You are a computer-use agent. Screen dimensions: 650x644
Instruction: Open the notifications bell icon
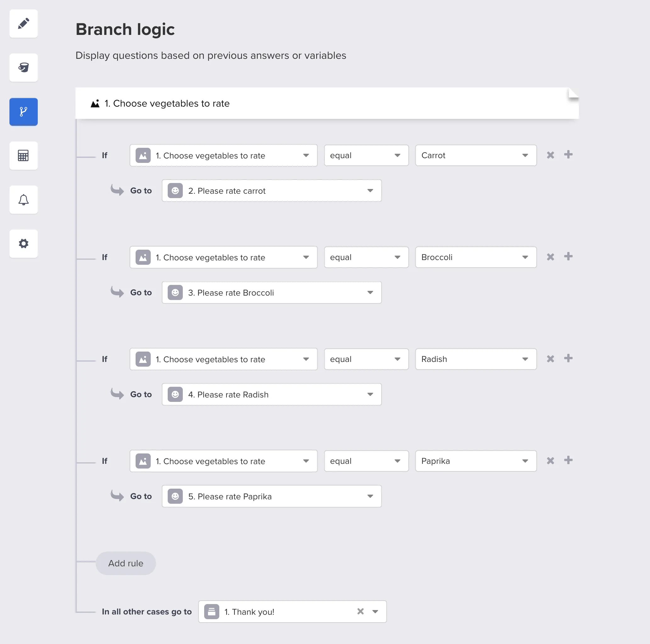click(24, 200)
